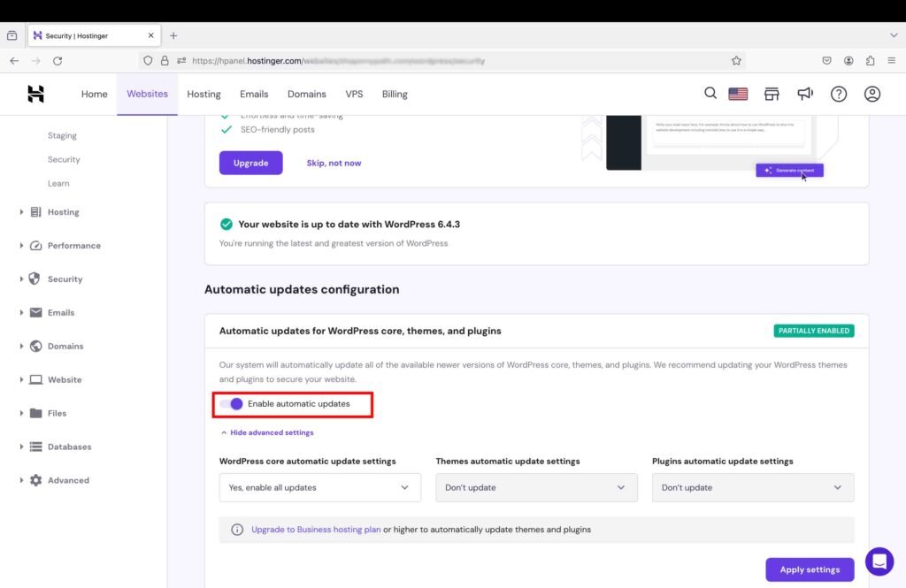
Task: Click the save to Pocket icon
Action: (827, 61)
